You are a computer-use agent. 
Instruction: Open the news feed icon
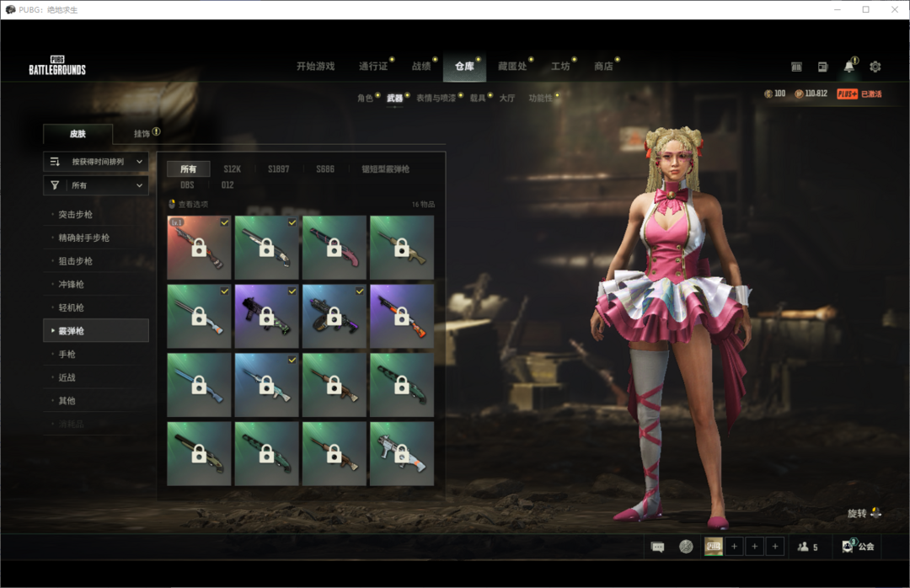tap(822, 67)
